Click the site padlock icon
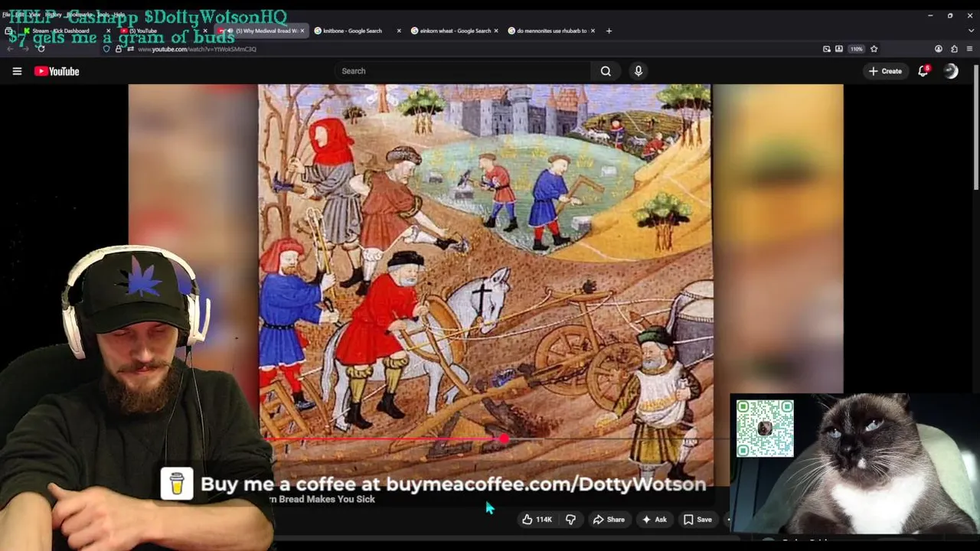The height and width of the screenshot is (551, 980). coord(118,49)
